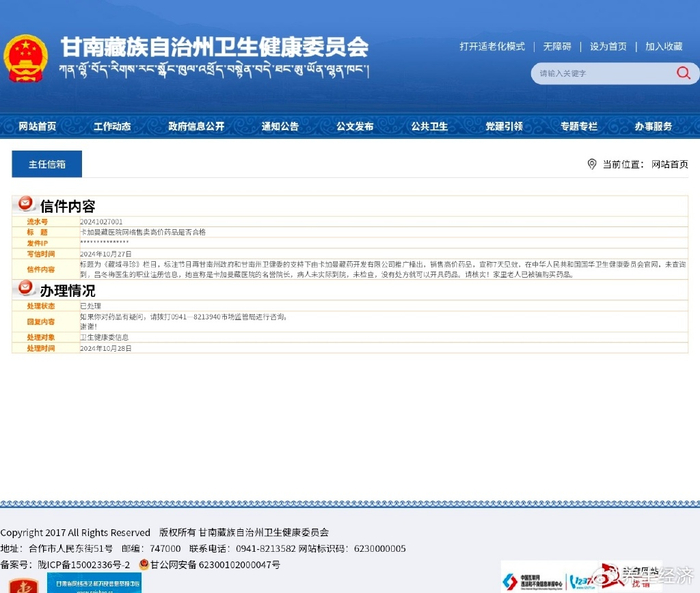Screen dimensions: 700x593
Task: Focus the keyword search input field
Action: point(605,73)
